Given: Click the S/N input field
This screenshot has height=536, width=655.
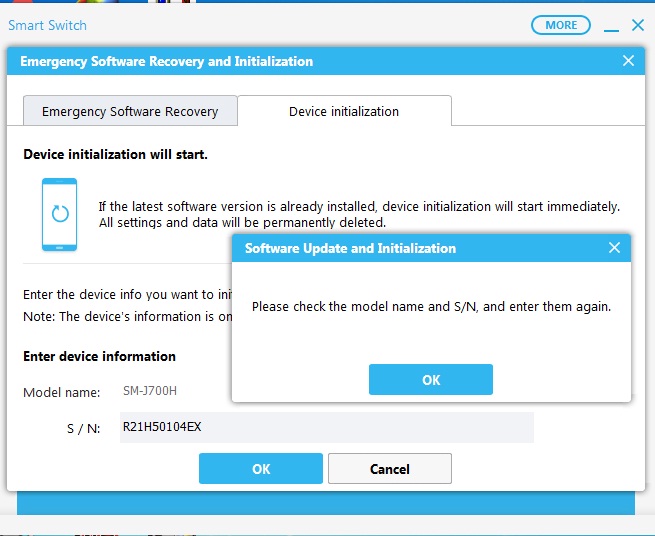Looking at the screenshot, I should coord(327,427).
